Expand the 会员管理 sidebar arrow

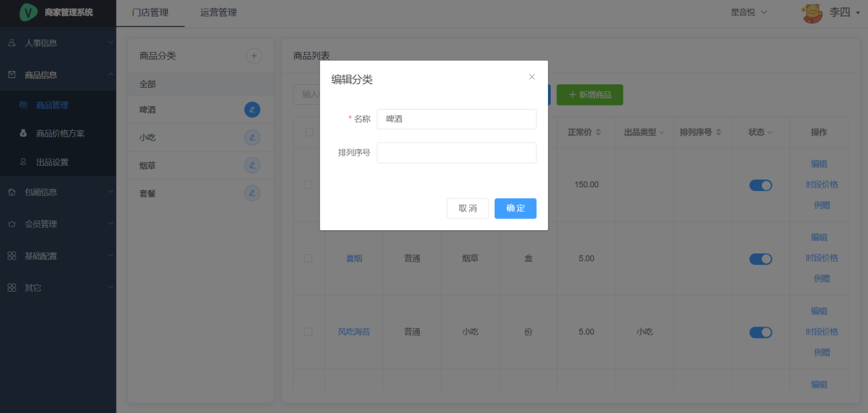coord(111,223)
